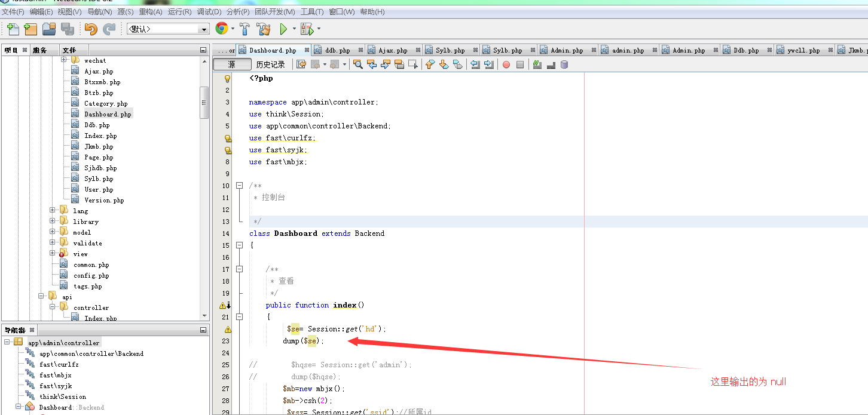
Task: Expand the lang folder in tree
Action: click(53, 211)
